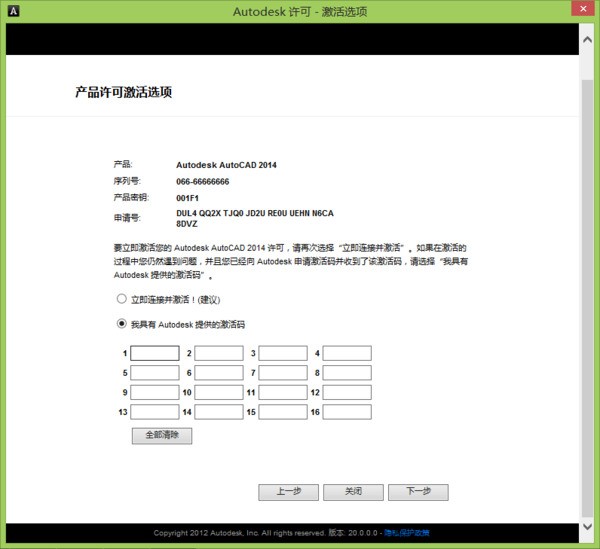Click activation code field 16
The height and width of the screenshot is (549, 600).
[347, 412]
